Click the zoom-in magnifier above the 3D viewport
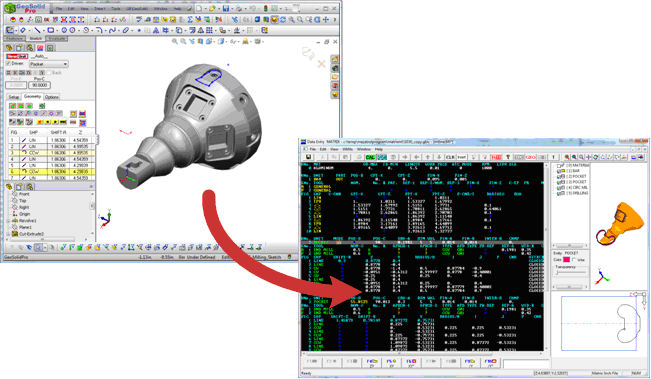Image resolution: width=651 pixels, height=379 pixels. coord(175,42)
